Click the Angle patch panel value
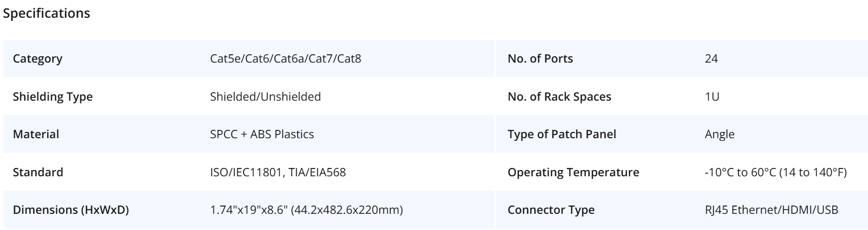Screen dimensions: 868x230 pyautogui.click(x=719, y=134)
